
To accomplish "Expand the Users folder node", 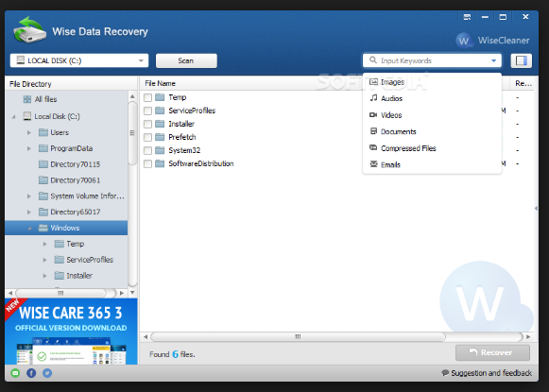I will [29, 132].
